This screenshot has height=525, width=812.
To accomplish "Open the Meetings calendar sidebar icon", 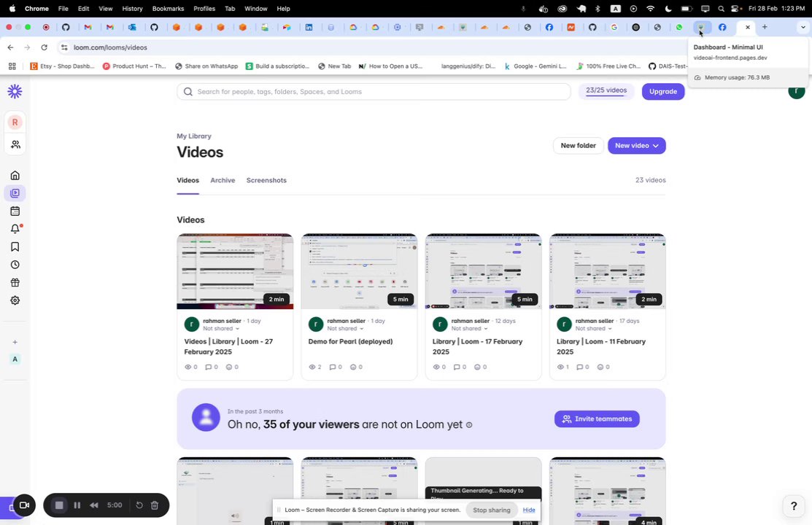I will pos(15,211).
